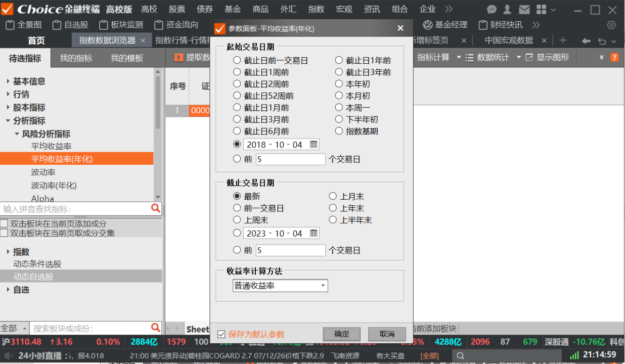Open settings gear icon in toolbar row
This screenshot has width=625, height=364.
click(x=611, y=25)
